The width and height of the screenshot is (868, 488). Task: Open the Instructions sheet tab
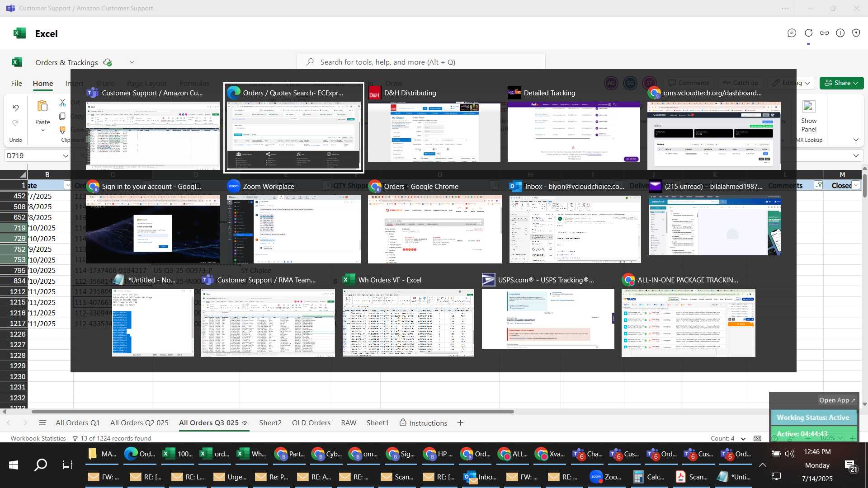click(x=424, y=423)
